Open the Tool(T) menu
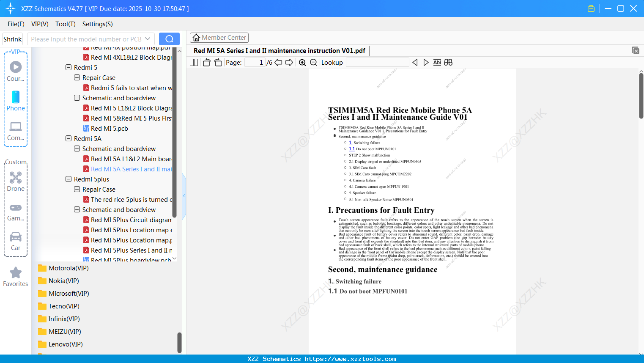 pos(66,24)
